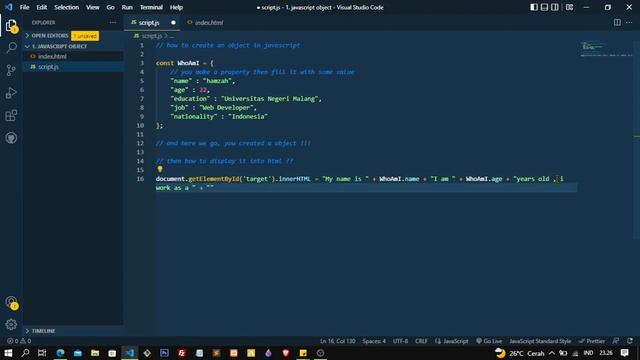The width and height of the screenshot is (640, 360).
Task: Toggle the primary side bar
Action: coord(534,7)
